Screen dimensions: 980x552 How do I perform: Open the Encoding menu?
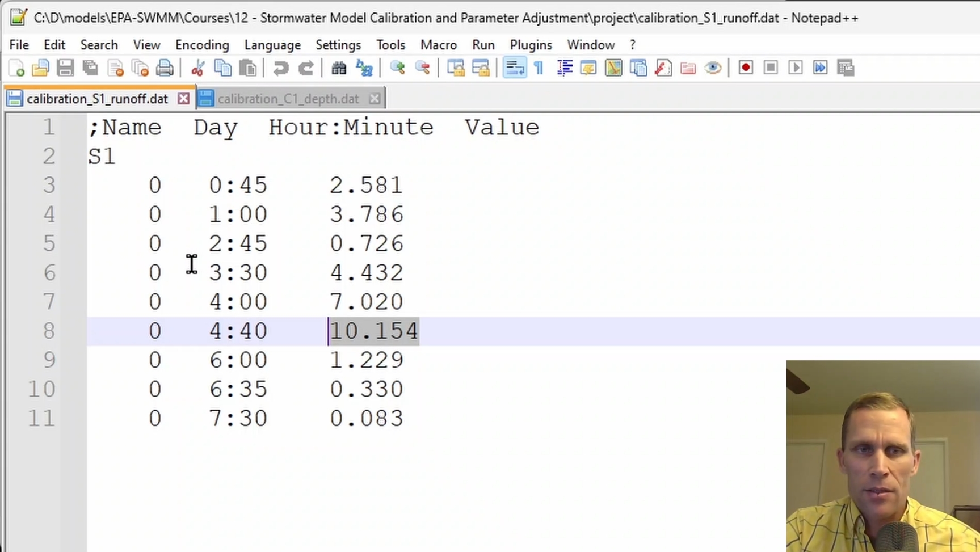(x=202, y=45)
